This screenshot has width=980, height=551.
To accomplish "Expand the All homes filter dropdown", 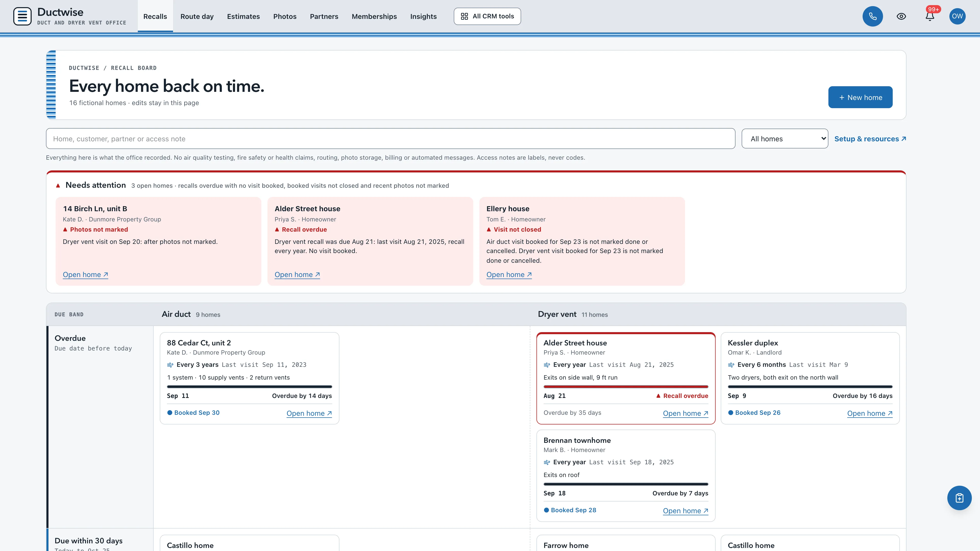I will coord(785,139).
